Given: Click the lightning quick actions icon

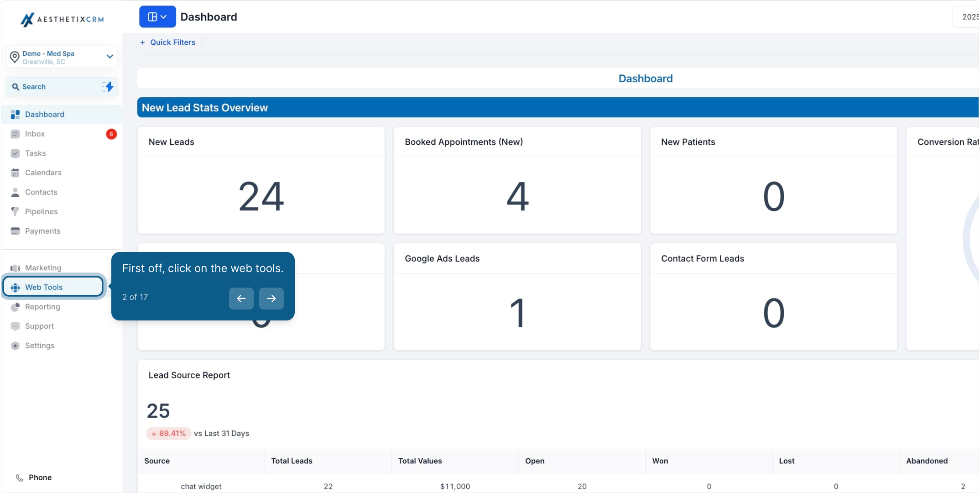Looking at the screenshot, I should tap(108, 87).
